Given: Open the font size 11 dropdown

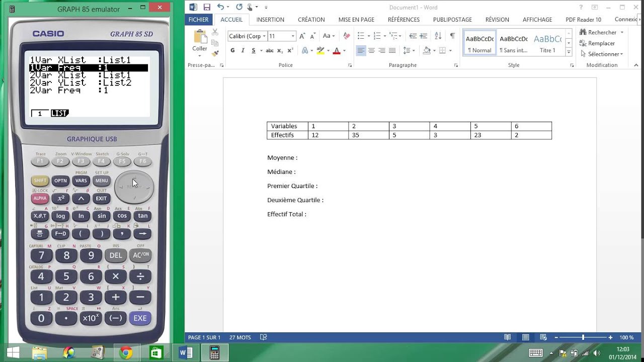Looking at the screenshot, I should tap(293, 36).
